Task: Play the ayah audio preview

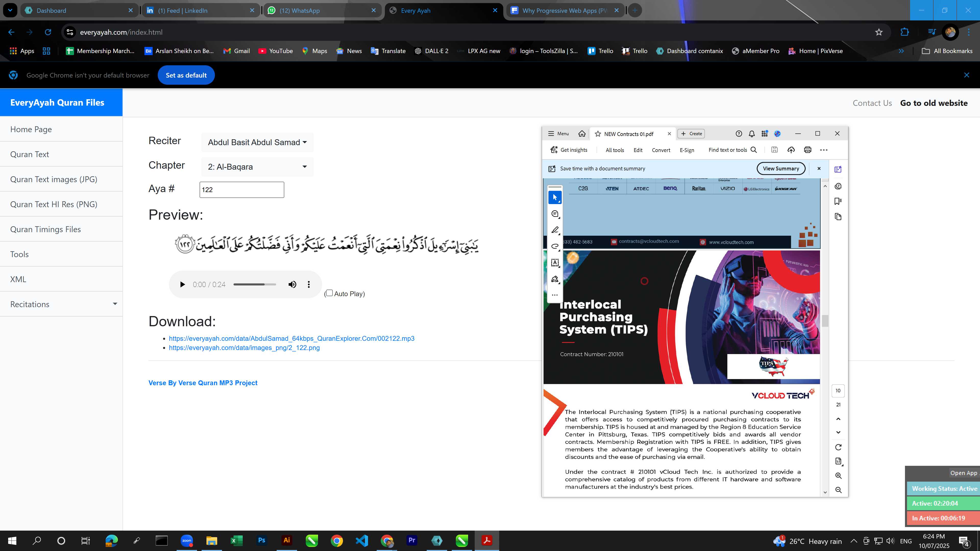Action: [x=182, y=284]
